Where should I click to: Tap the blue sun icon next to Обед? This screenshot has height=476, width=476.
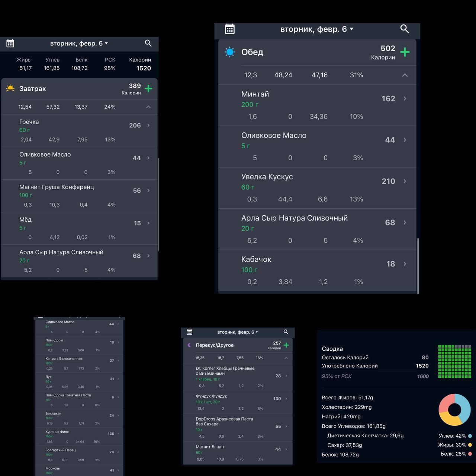[230, 52]
